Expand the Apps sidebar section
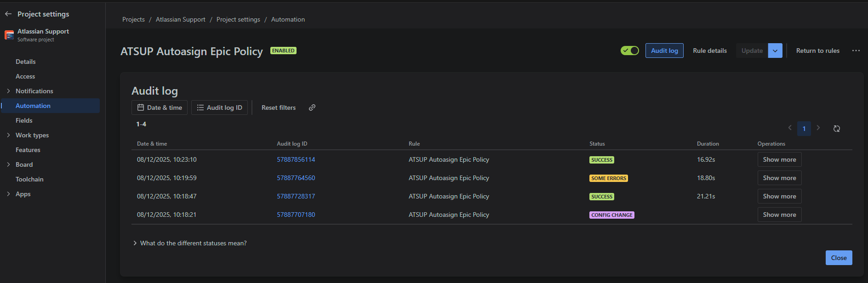 coord(8,194)
